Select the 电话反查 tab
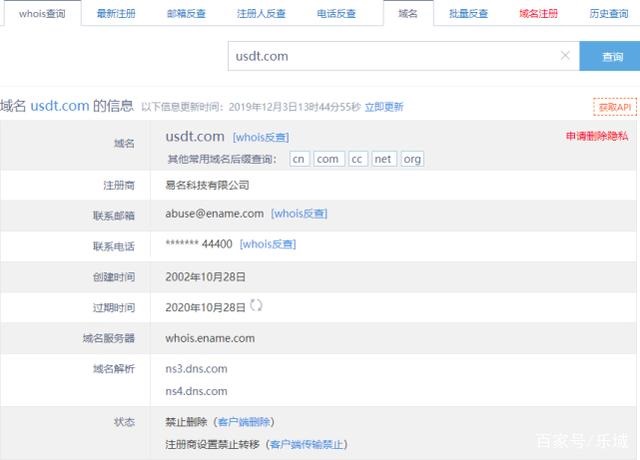Viewport: 640px width, 460px height. click(x=335, y=14)
